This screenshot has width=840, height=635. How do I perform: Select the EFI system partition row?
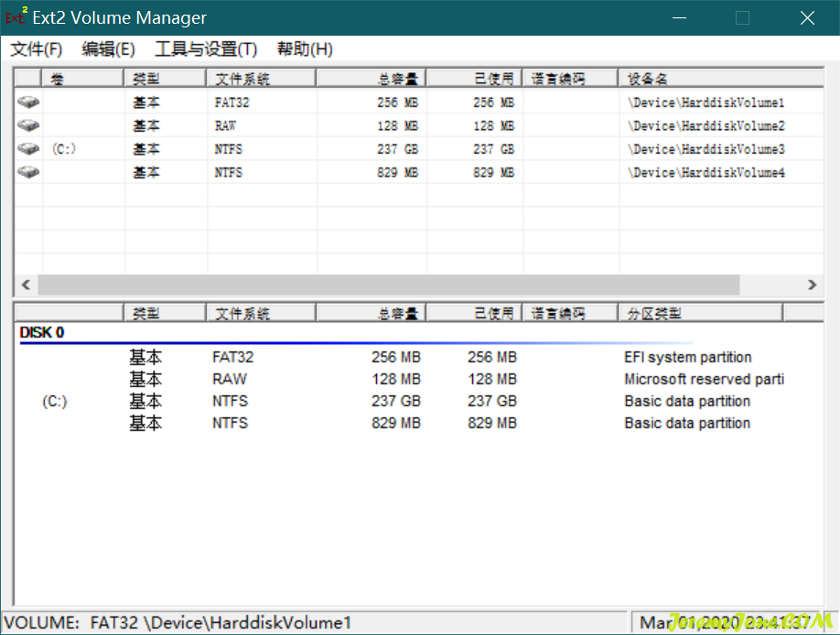coord(687,358)
